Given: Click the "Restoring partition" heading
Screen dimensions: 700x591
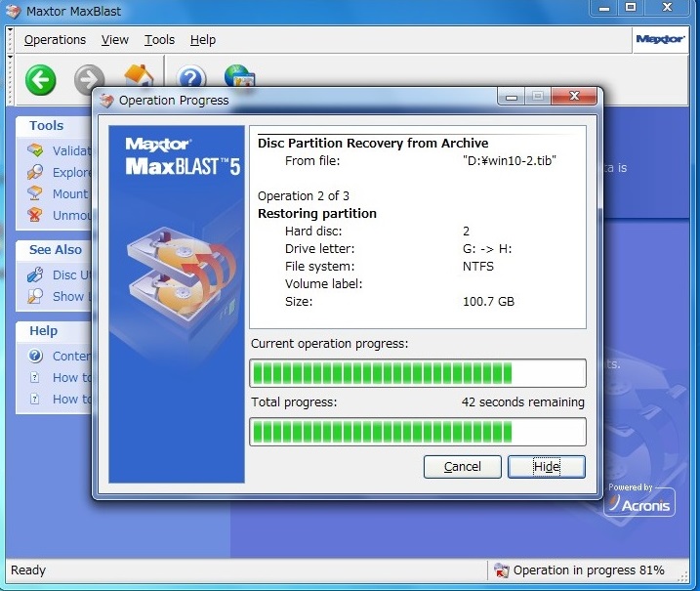Looking at the screenshot, I should [x=317, y=214].
